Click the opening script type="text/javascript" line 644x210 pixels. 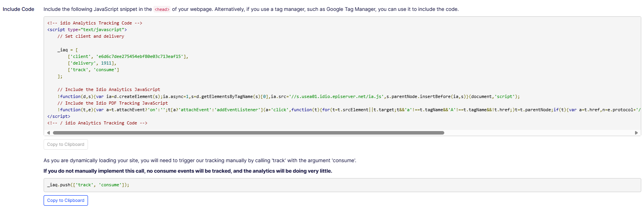pos(87,30)
